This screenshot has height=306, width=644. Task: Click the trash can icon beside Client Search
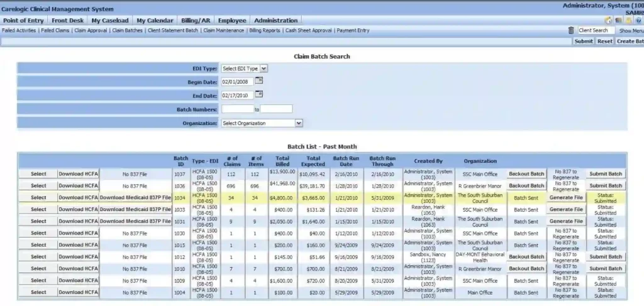point(571,30)
